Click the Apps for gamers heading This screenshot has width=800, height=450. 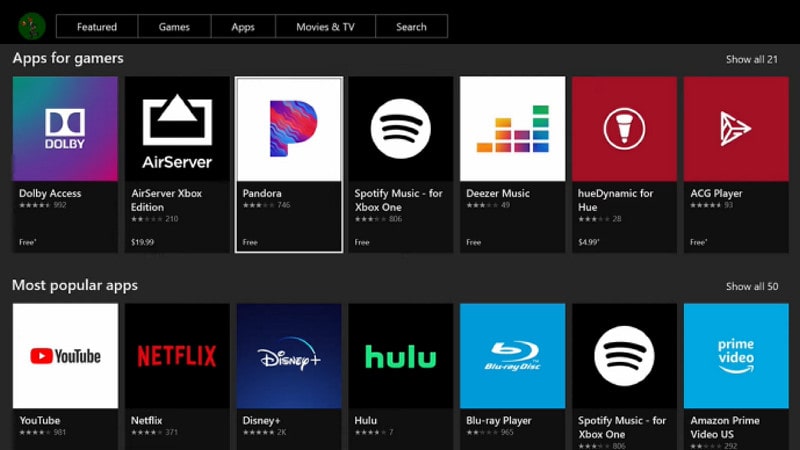click(x=68, y=58)
